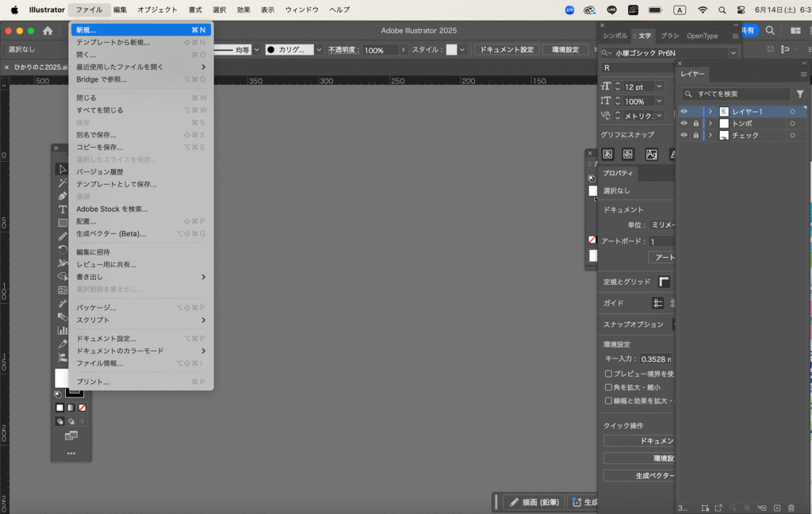Open the font size 12 pt dropdown

tap(659, 86)
